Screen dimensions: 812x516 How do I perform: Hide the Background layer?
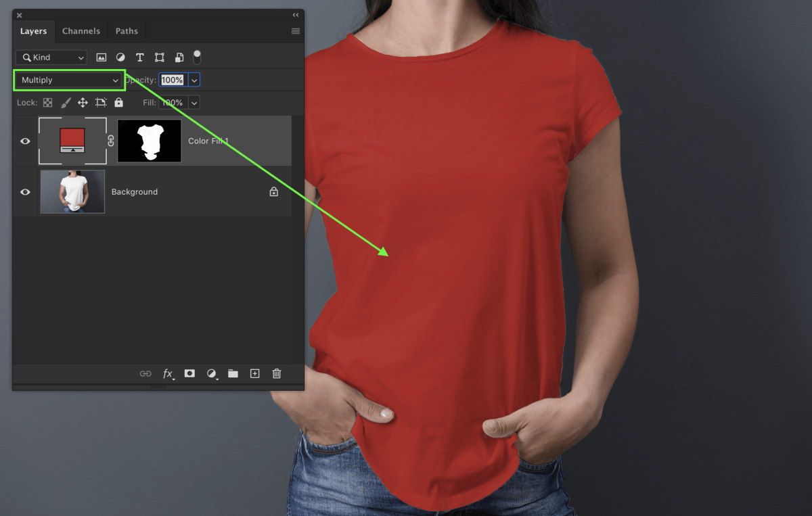click(x=25, y=192)
